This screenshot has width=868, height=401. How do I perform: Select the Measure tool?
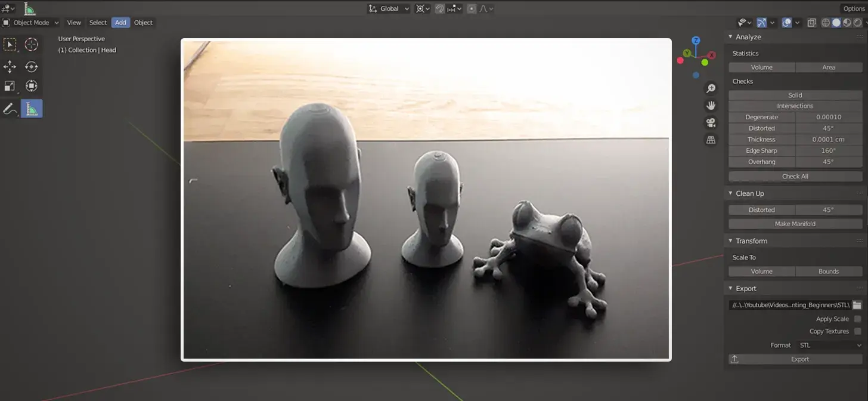point(32,109)
